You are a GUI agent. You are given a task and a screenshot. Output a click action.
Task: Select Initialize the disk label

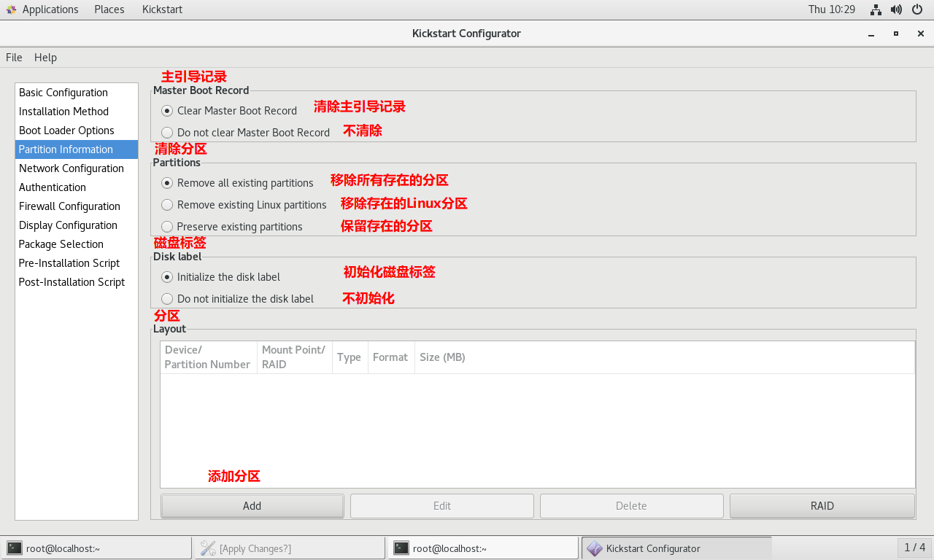coord(220,277)
